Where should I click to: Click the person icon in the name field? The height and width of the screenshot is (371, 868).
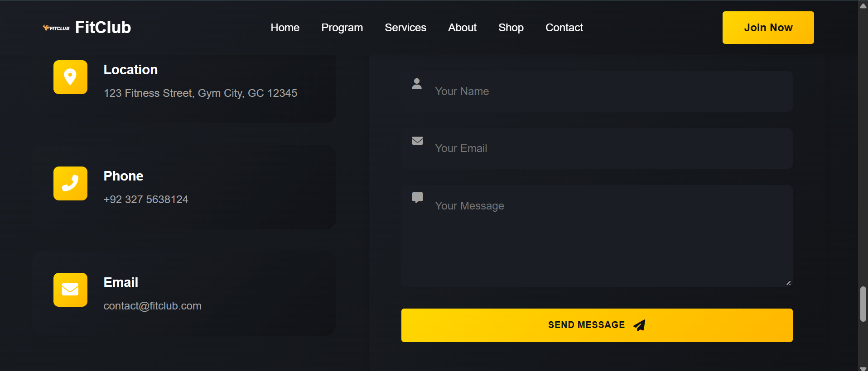click(x=417, y=84)
